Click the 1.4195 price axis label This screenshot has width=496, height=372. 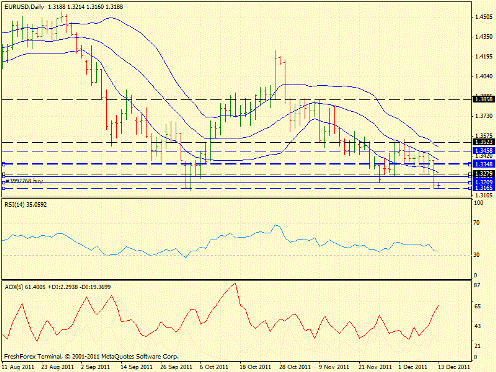[x=484, y=56]
